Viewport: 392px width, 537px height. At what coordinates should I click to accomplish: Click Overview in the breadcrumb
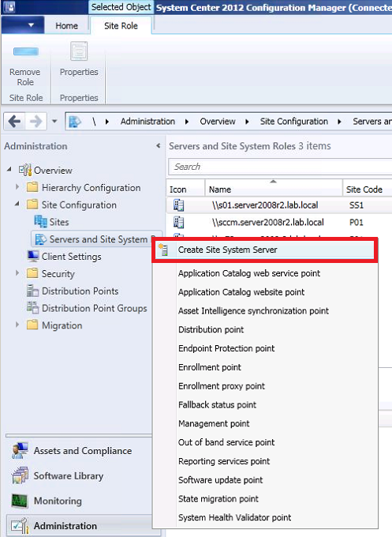(x=218, y=122)
